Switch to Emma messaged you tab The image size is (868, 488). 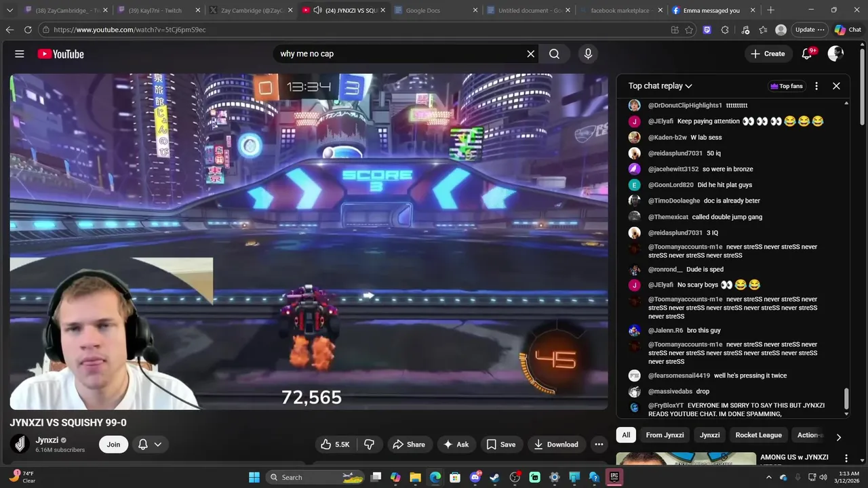point(712,10)
